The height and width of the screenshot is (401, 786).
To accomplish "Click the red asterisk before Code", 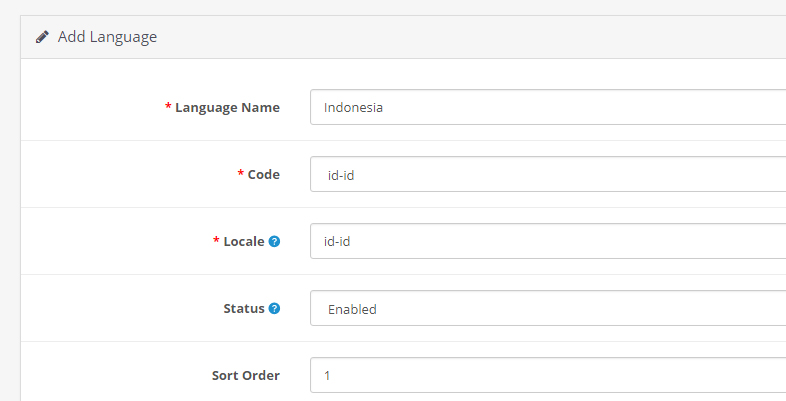I will 240,174.
